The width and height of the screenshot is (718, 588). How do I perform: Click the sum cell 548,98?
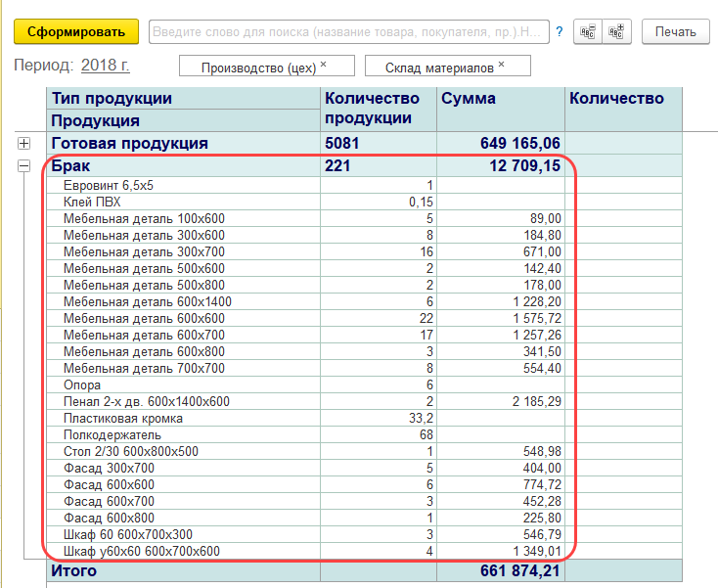point(542,452)
